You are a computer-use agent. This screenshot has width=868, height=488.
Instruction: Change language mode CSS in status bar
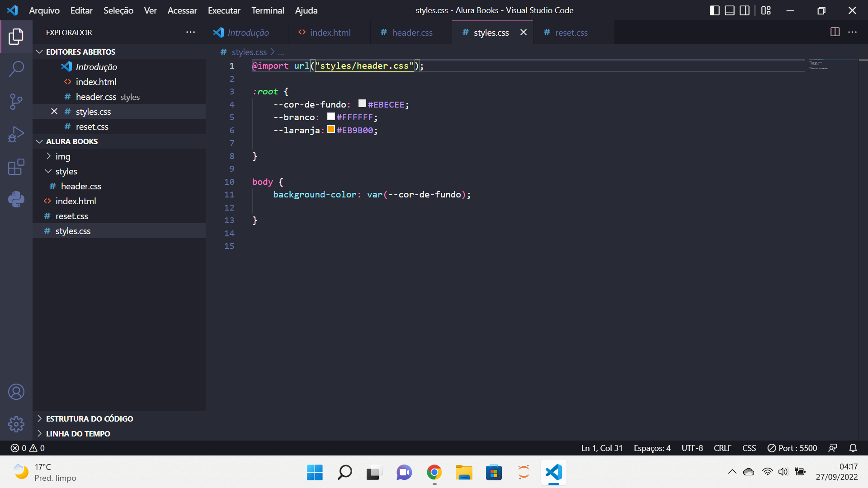tap(749, 448)
